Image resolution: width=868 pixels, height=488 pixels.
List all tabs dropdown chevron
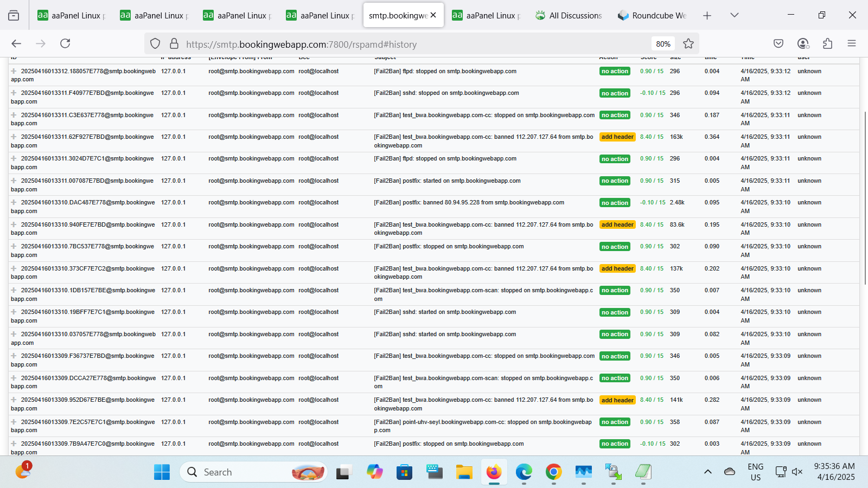coord(735,15)
